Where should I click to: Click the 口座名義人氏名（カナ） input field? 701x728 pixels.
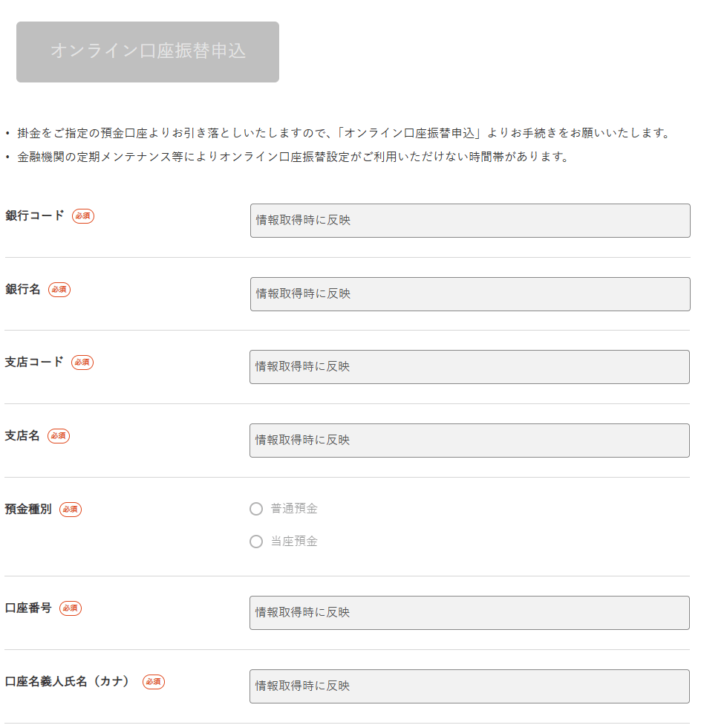469,686
